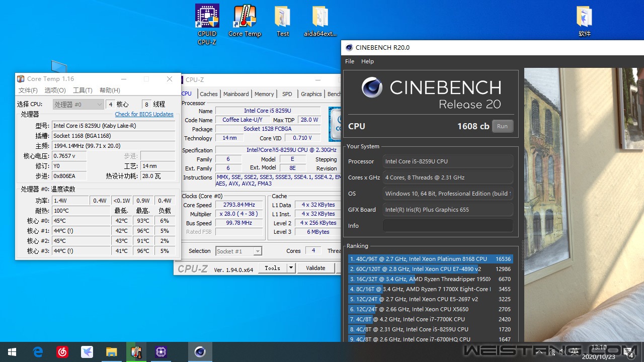Switch to Caches tab in CPU-Z
The height and width of the screenshot is (362, 644).
click(209, 94)
